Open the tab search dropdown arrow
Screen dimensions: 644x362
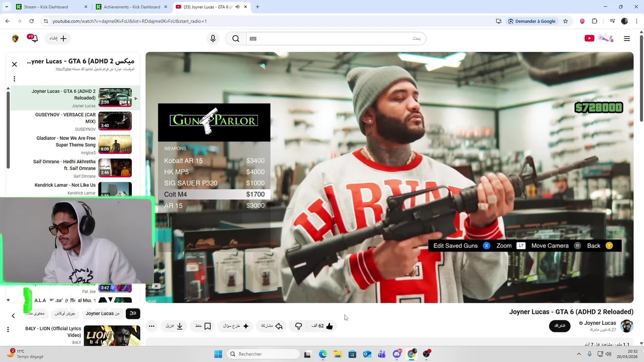(7, 7)
